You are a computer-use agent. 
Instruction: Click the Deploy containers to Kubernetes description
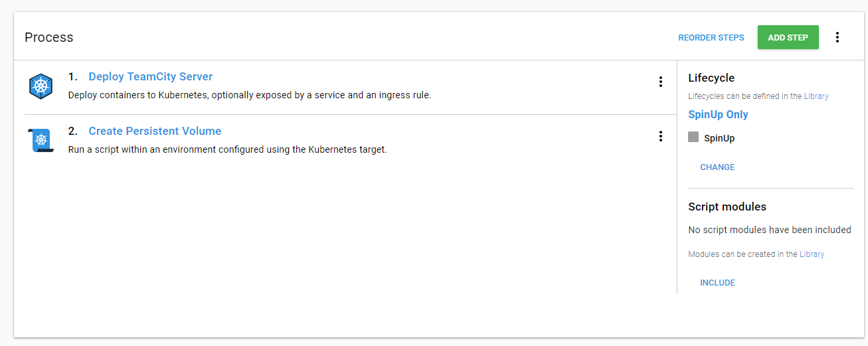tap(250, 95)
